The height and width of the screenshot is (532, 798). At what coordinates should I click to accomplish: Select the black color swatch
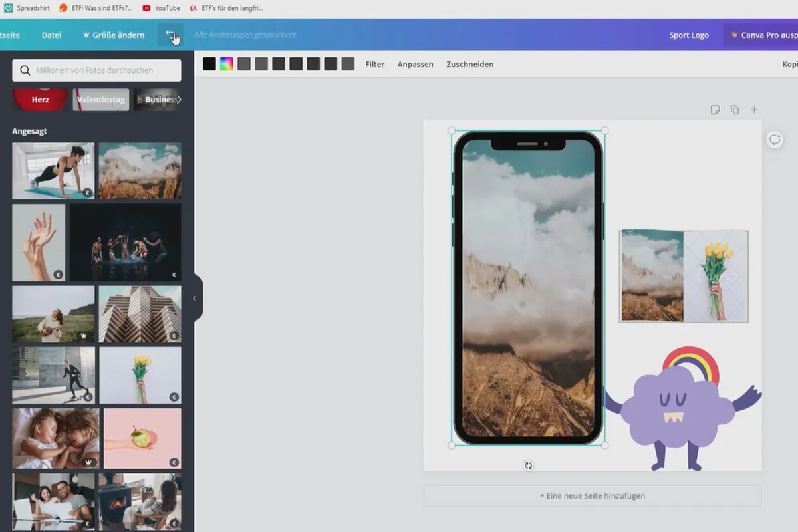pyautogui.click(x=209, y=64)
